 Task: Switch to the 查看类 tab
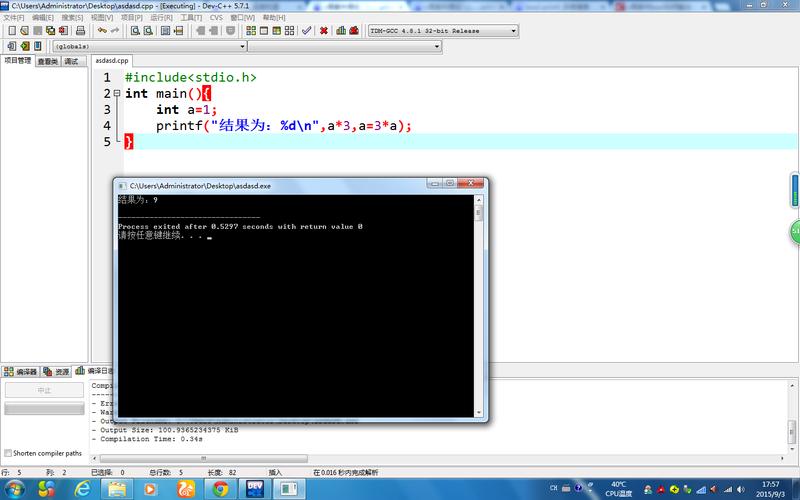coord(47,61)
